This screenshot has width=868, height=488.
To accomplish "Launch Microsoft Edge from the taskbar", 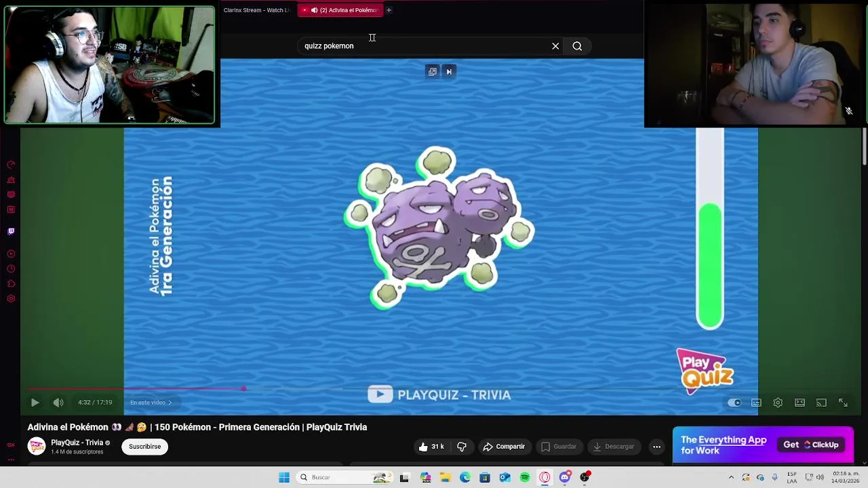I will coord(465,477).
